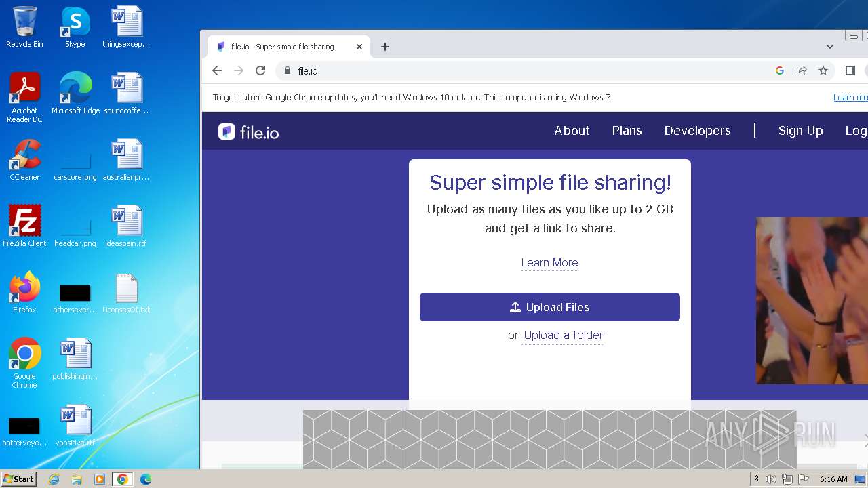
Task: Open Edge from the taskbar
Action: (x=145, y=479)
